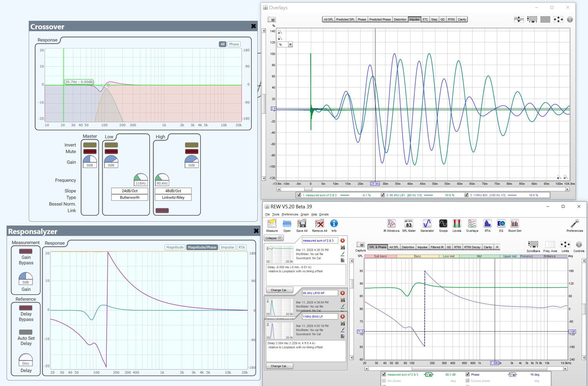Click the separate traces icon in Overlays window
This screenshot has height=386, width=588.
click(x=519, y=19)
